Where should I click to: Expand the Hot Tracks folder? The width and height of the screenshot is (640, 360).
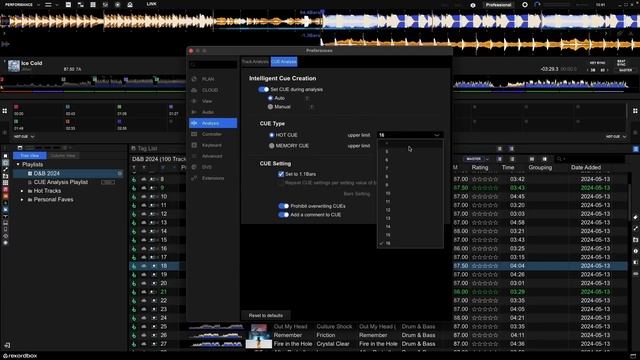click(22, 191)
